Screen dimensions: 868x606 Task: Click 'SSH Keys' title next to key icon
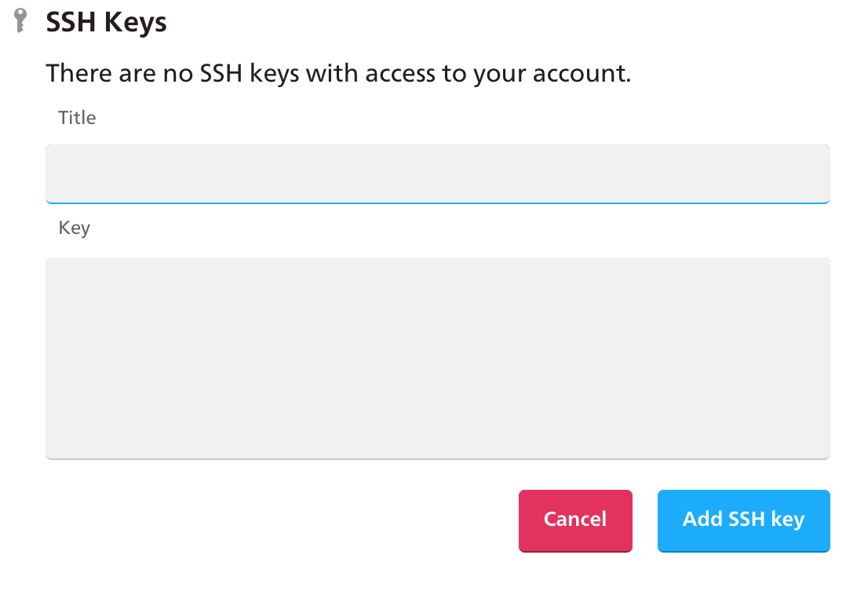point(106,23)
